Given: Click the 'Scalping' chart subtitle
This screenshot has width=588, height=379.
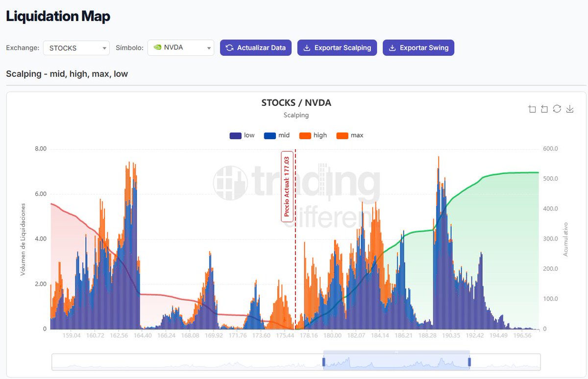Looking at the screenshot, I should pos(296,115).
